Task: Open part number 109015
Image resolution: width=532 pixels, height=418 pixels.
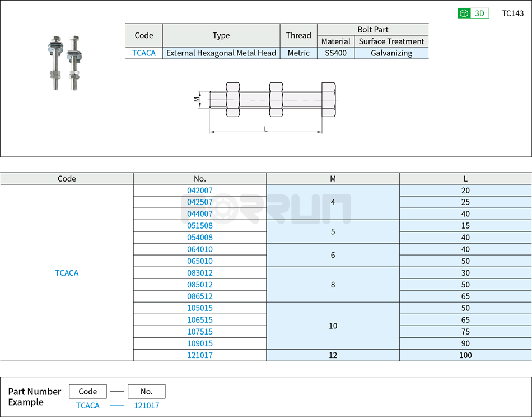Action: pyautogui.click(x=199, y=343)
